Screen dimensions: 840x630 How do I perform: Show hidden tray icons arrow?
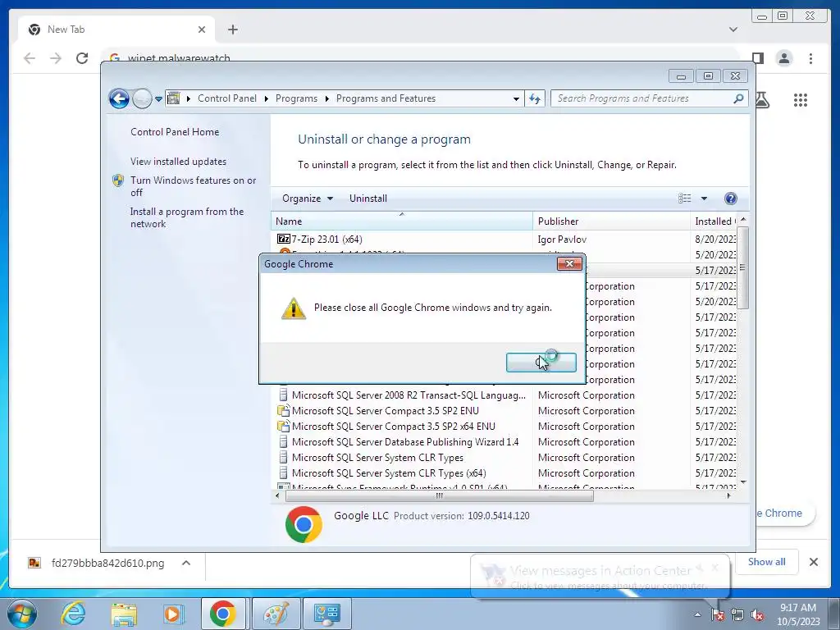tap(697, 615)
